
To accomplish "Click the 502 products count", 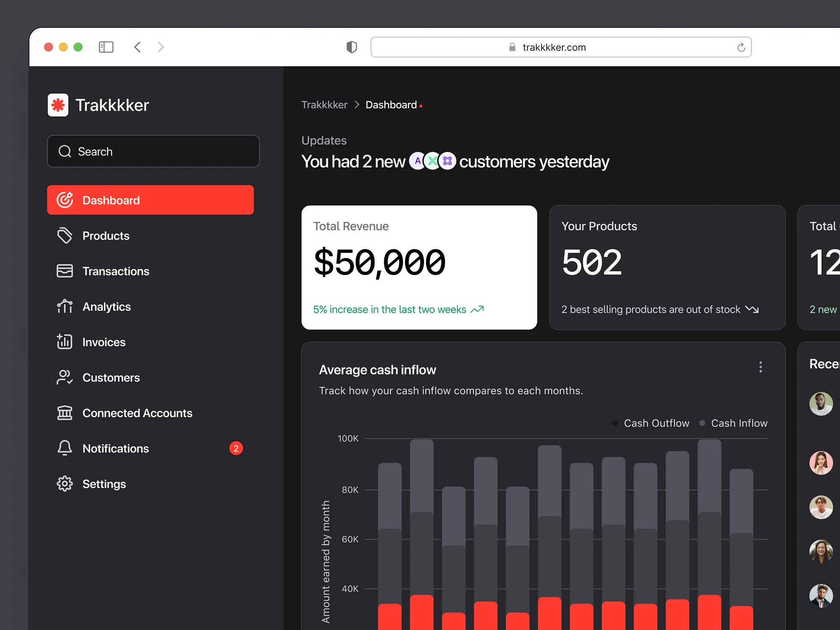I will click(x=592, y=262).
